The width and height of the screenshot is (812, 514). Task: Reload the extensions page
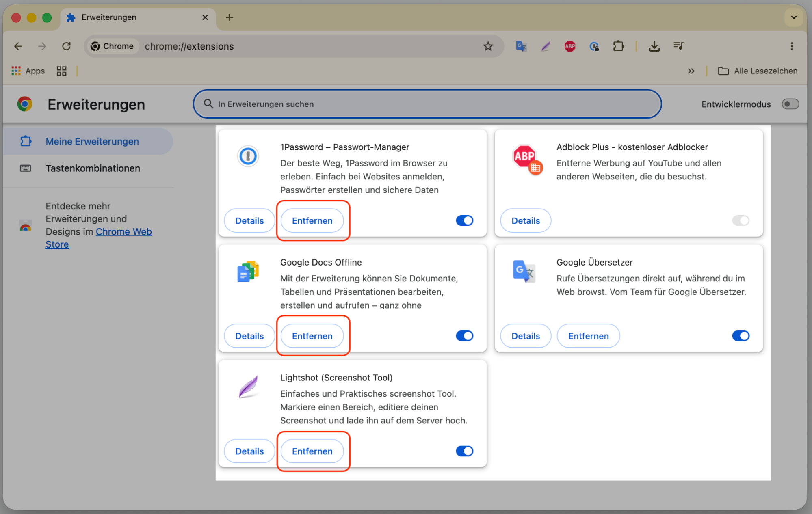67,46
